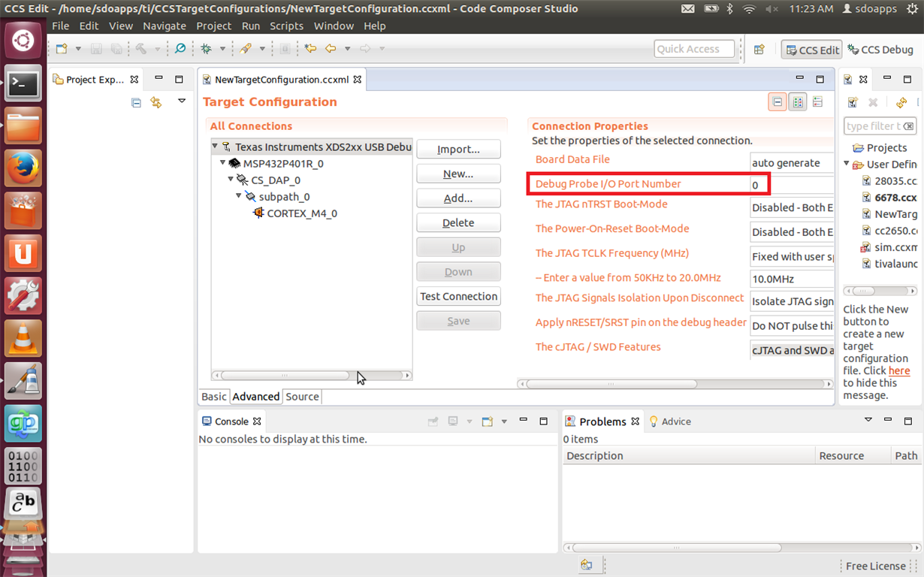Screen dimensions: 924x577
Task: Open the Navigate menu
Action: [x=164, y=26]
